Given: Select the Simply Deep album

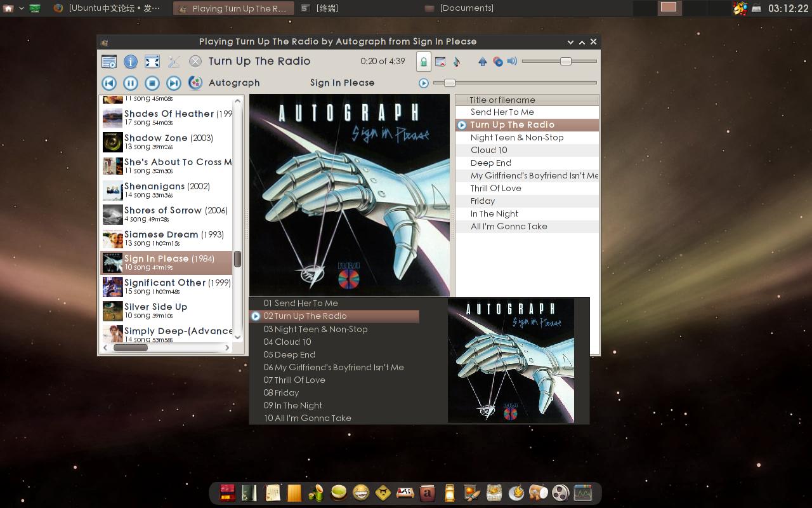Looking at the screenshot, I should coord(166,333).
